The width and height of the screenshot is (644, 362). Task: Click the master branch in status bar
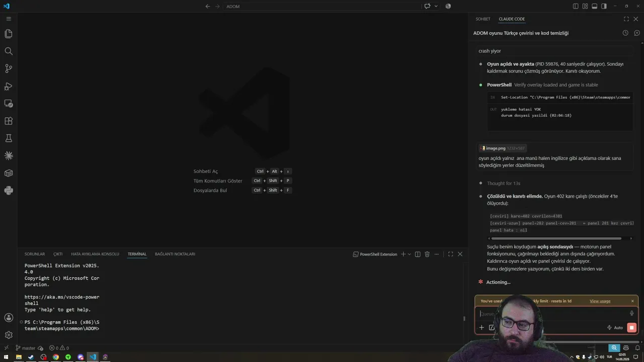[25, 348]
